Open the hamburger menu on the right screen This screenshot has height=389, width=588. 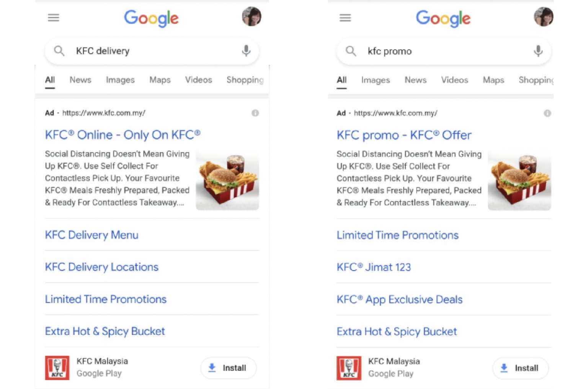pos(345,18)
